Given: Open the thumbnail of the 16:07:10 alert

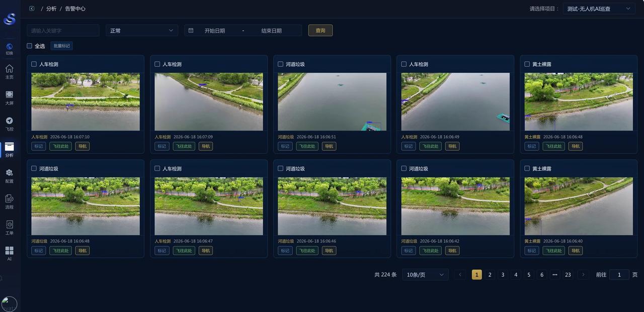Looking at the screenshot, I should (86, 102).
